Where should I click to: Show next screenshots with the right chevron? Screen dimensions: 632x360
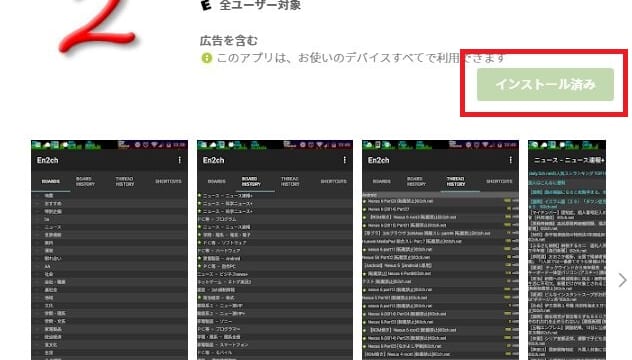pos(622,280)
